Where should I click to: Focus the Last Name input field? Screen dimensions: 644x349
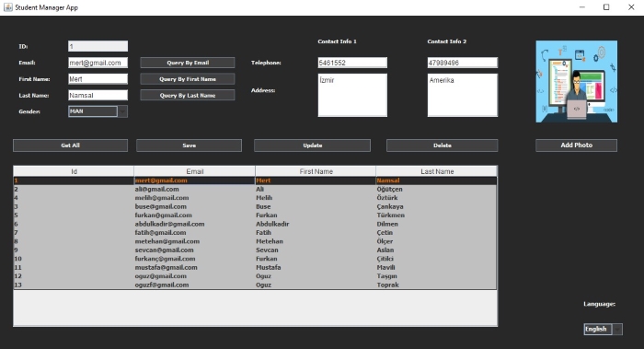click(98, 95)
